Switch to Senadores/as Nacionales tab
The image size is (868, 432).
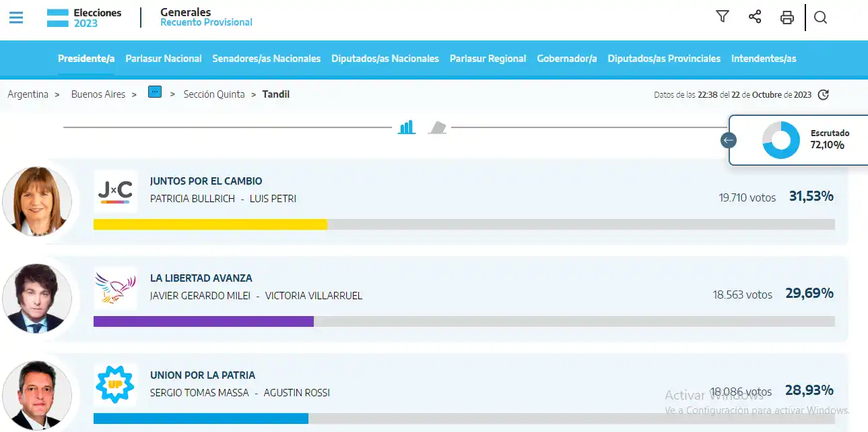click(266, 59)
